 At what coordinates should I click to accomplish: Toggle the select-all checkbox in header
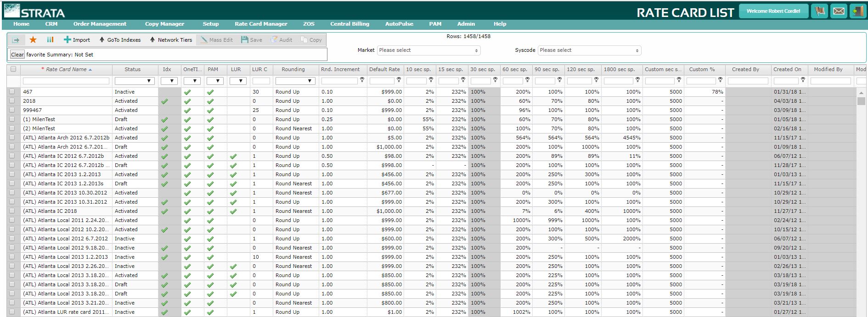[13, 69]
